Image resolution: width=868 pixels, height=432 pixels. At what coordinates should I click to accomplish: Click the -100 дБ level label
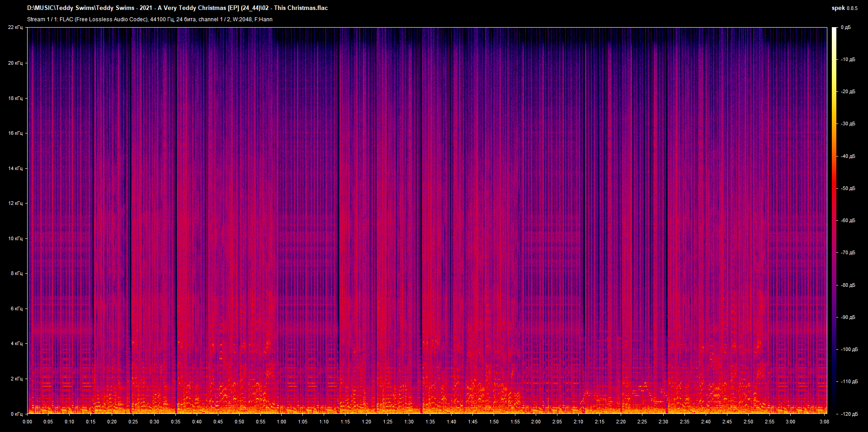pos(849,349)
